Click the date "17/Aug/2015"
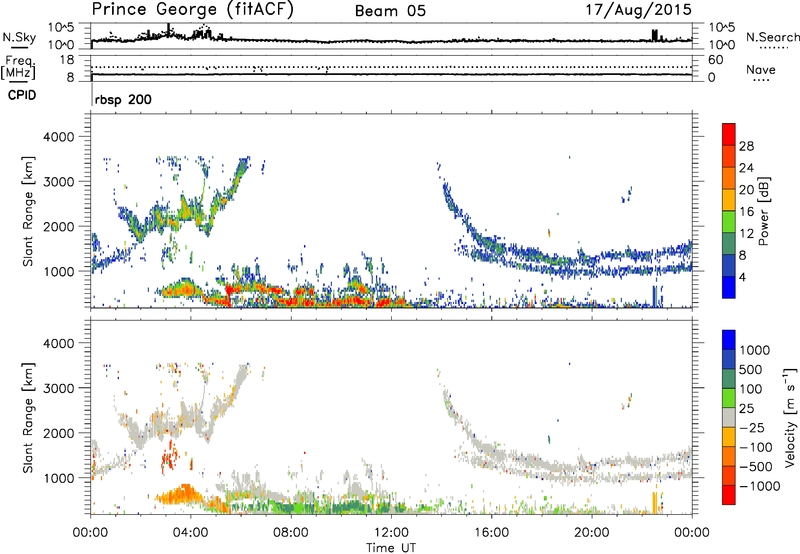Viewport: 800px width, 554px height. point(638,10)
